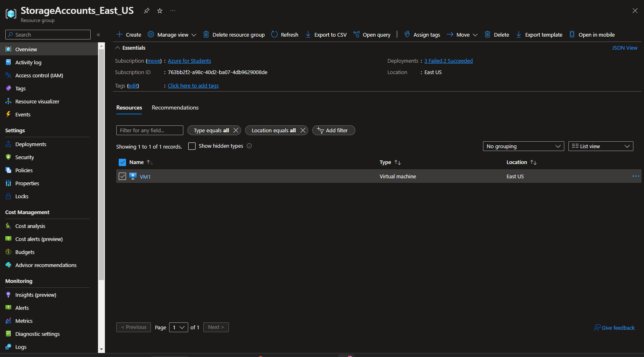
Task: Click the Give feedback link
Action: pos(614,328)
